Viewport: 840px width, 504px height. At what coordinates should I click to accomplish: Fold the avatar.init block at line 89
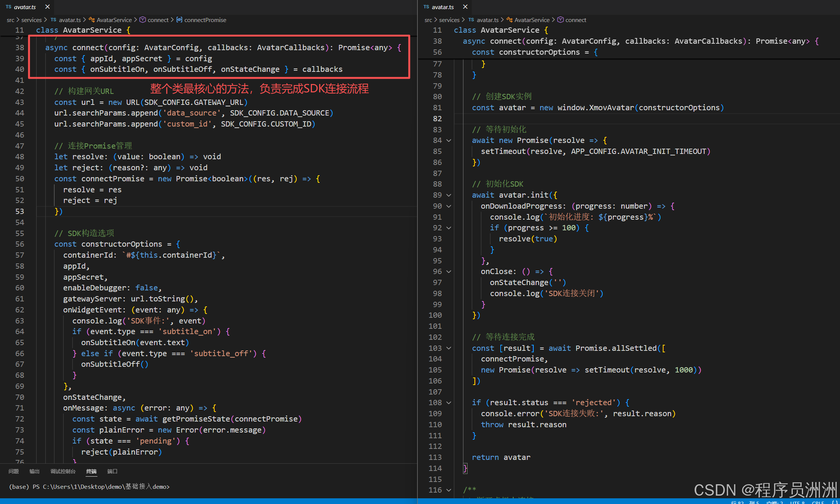coord(449,195)
